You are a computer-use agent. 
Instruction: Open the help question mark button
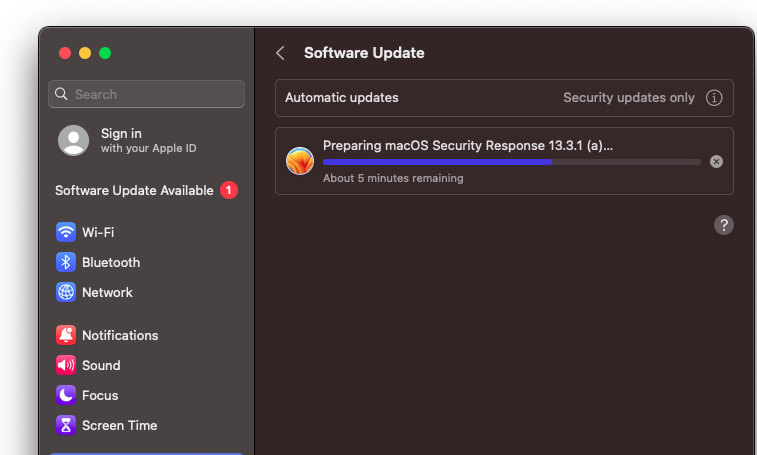click(724, 225)
